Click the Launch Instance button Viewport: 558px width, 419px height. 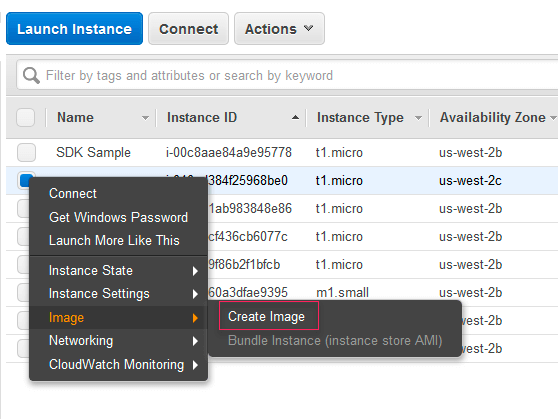click(74, 29)
